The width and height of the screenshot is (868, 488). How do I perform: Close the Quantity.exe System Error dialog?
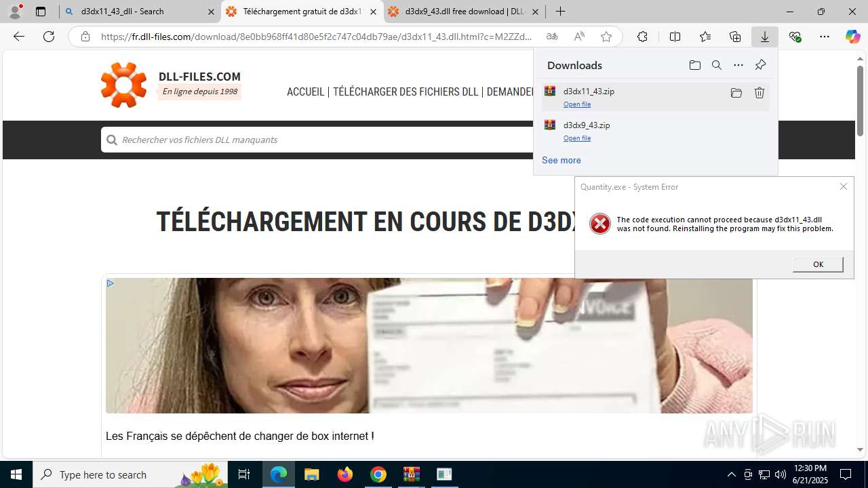coord(844,186)
